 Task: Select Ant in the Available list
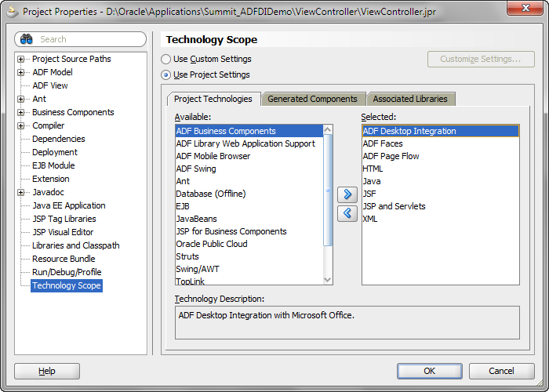coord(249,181)
